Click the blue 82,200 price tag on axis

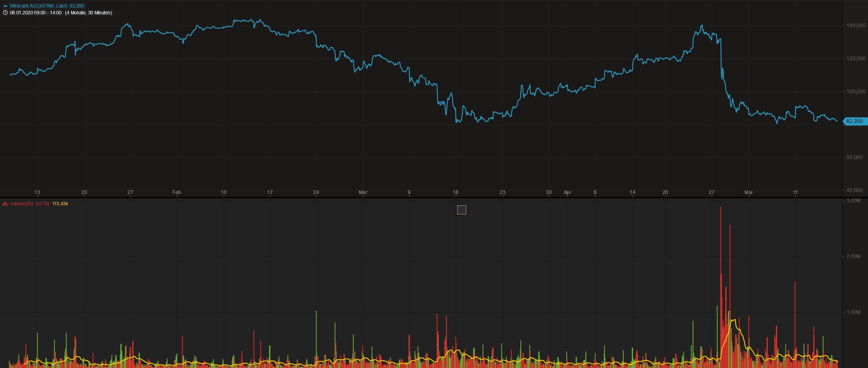(x=855, y=121)
